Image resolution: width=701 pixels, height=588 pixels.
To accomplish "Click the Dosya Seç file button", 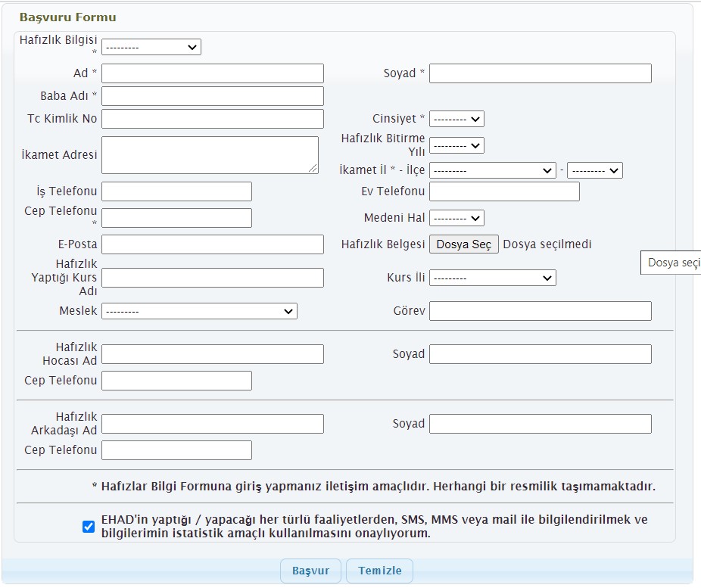I will coord(464,244).
